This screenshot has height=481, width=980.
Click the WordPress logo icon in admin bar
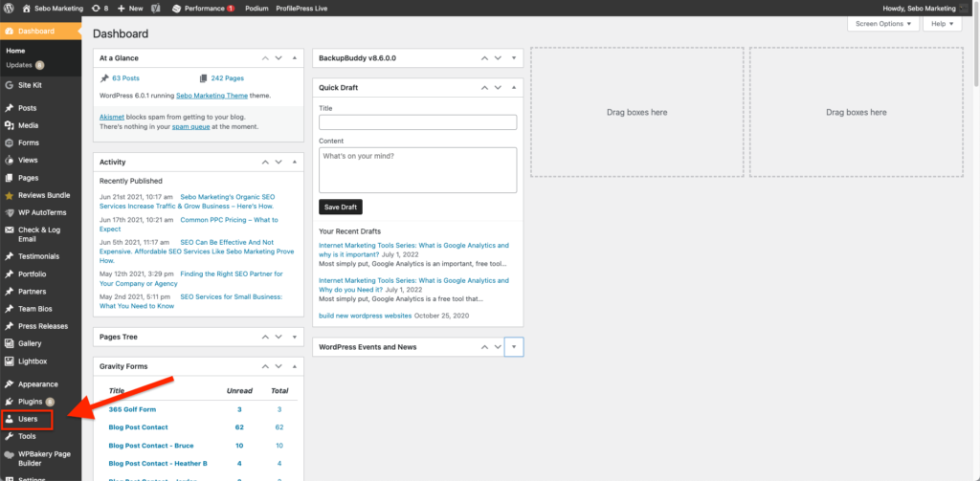coord(9,8)
